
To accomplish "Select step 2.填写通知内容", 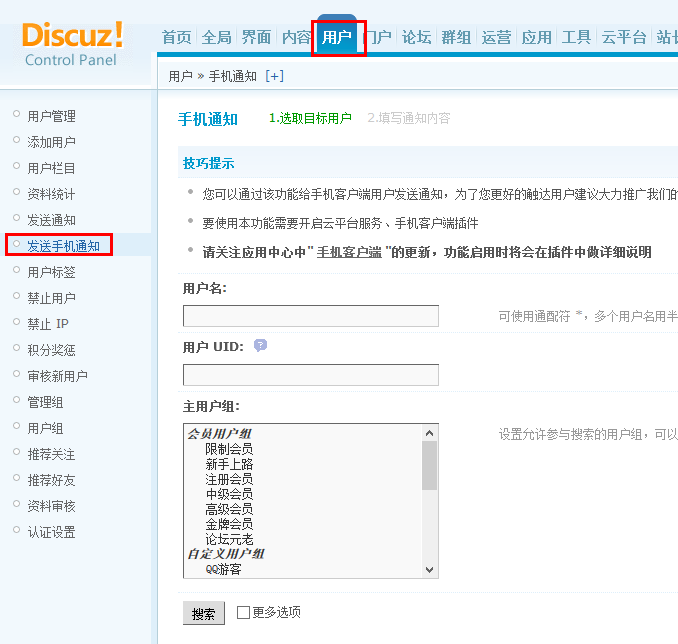I will 409,118.
